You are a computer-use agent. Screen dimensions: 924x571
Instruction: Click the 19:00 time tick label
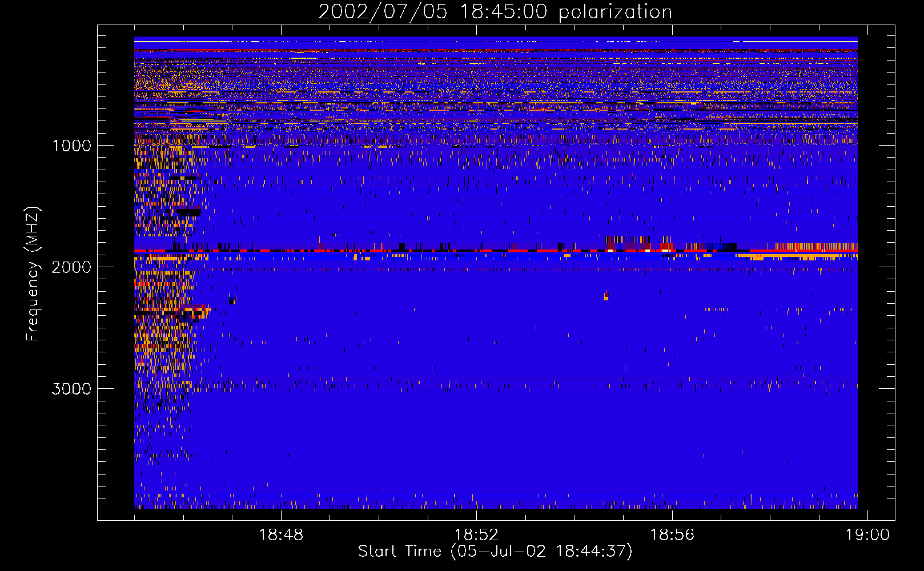point(867,535)
